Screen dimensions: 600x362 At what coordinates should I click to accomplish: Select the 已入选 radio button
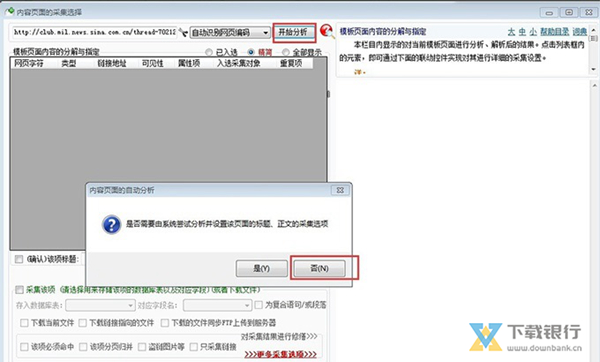[x=209, y=52]
